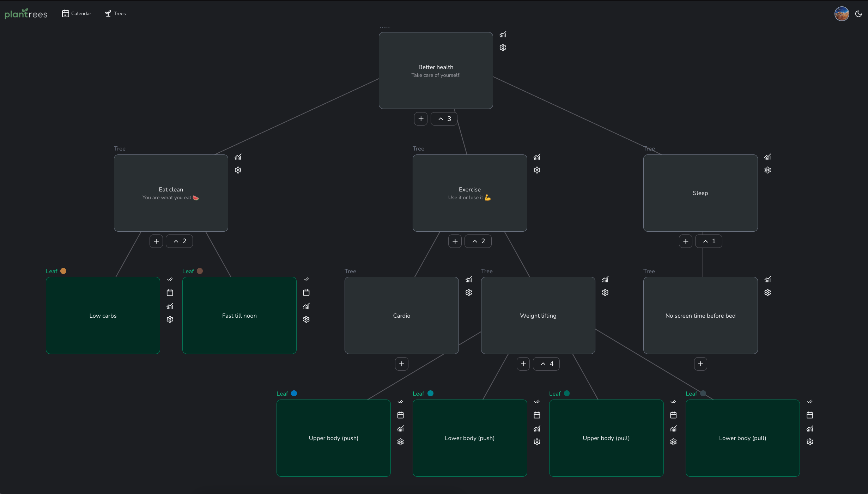Image resolution: width=868 pixels, height=494 pixels.
Task: Add child under Cardio
Action: (402, 364)
